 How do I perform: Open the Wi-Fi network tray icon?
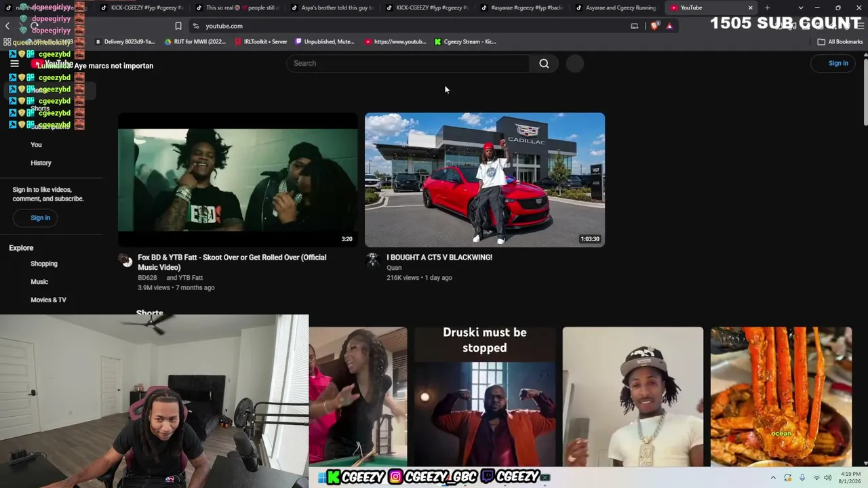[x=816, y=478]
